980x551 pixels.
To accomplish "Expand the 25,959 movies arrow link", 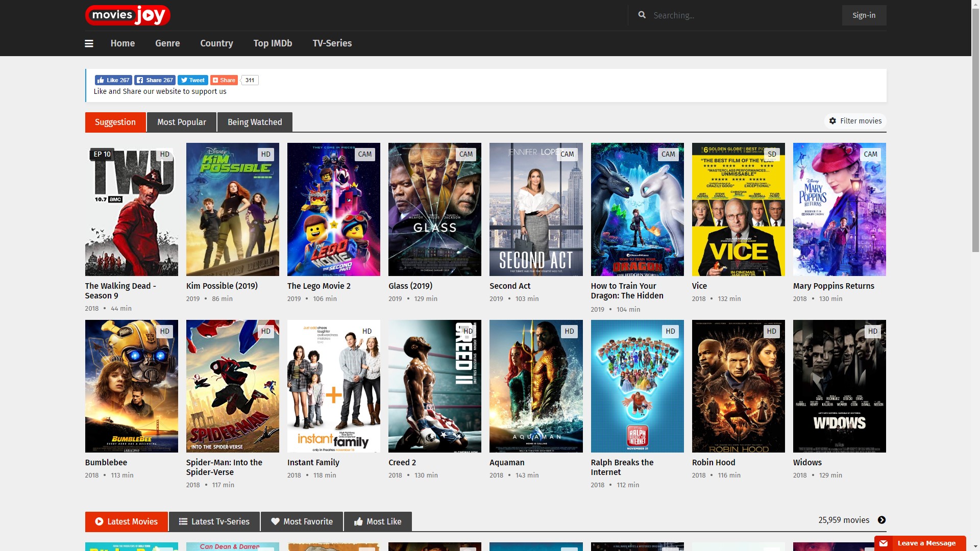I will coord(881,520).
